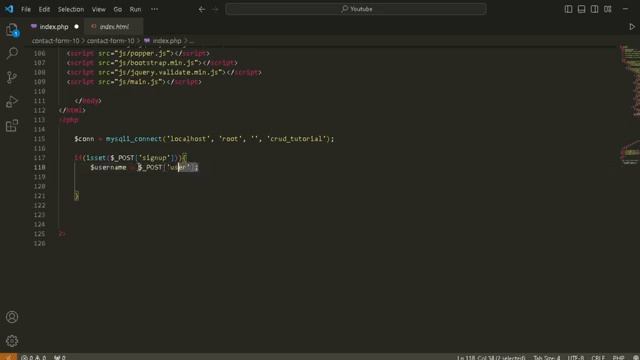Click the unsaved dot on index.php tab
This screenshot has width=640, height=360.
click(x=76, y=27)
